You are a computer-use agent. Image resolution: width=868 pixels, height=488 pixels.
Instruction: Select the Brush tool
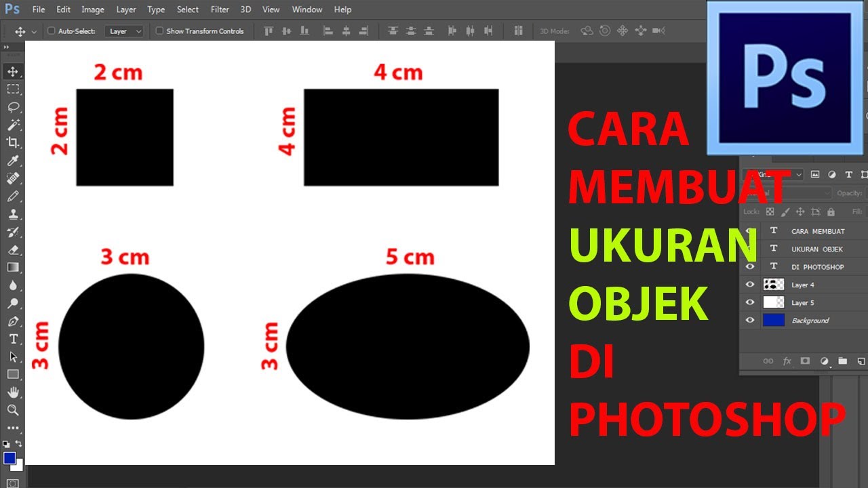[x=13, y=196]
